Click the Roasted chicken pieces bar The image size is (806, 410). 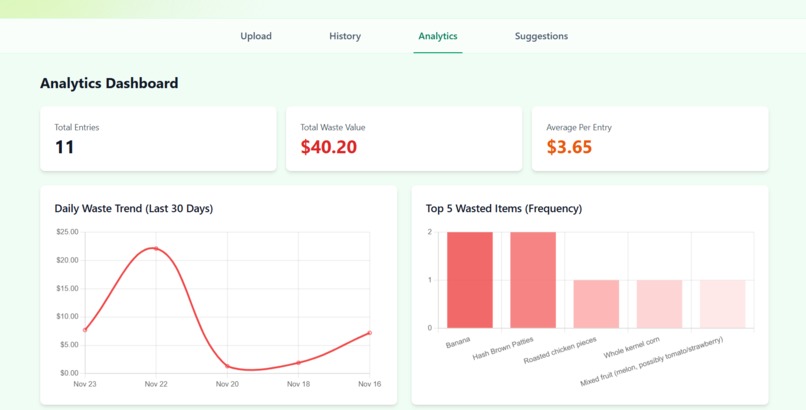pos(596,304)
